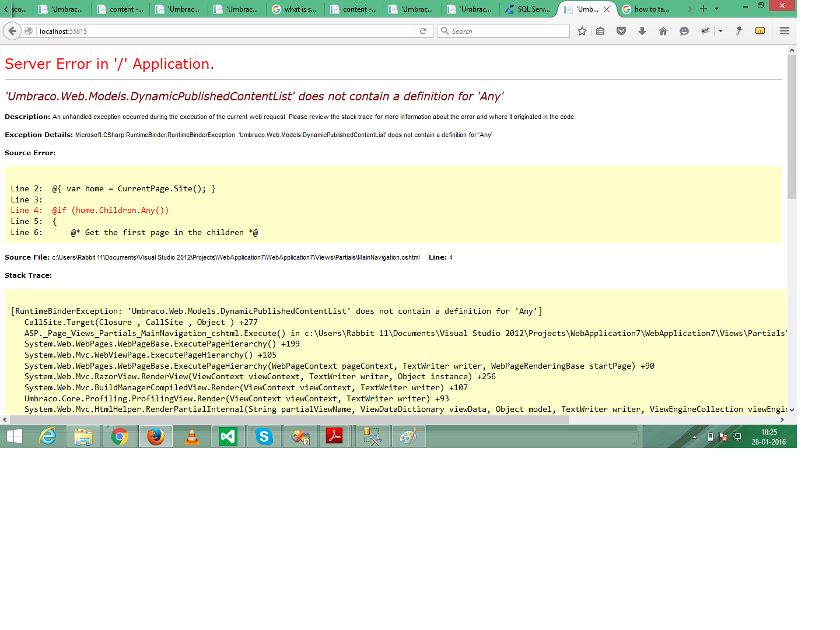Switch to the 'SQL Serv...' tab

click(528, 9)
